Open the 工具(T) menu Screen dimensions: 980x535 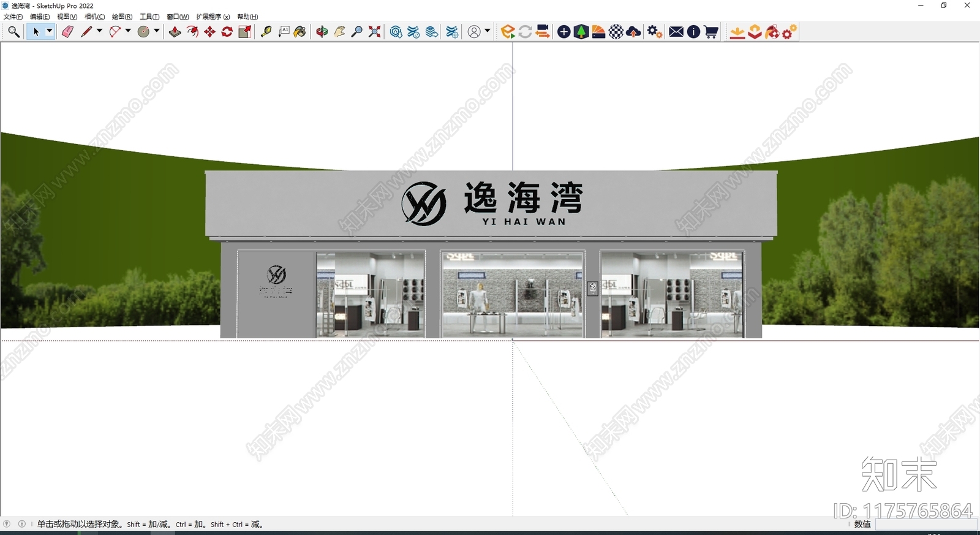pyautogui.click(x=149, y=17)
